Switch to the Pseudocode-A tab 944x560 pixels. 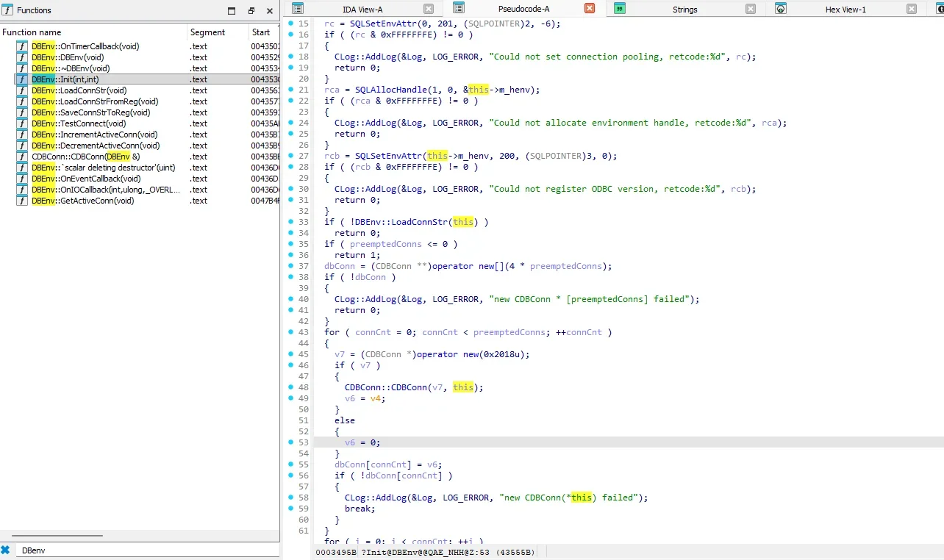[x=523, y=9]
